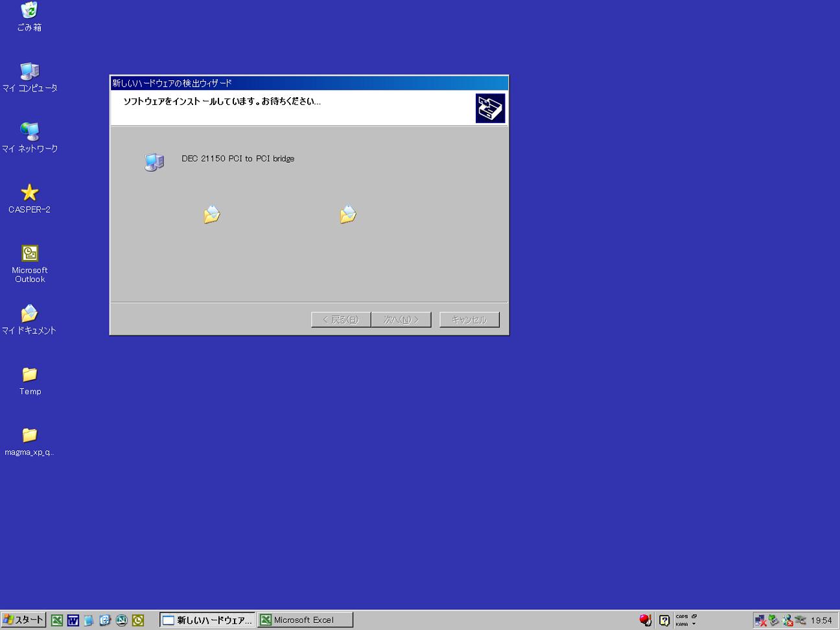Click the safely remove hardware tray icon
This screenshot has height=630, width=840.
800,620
